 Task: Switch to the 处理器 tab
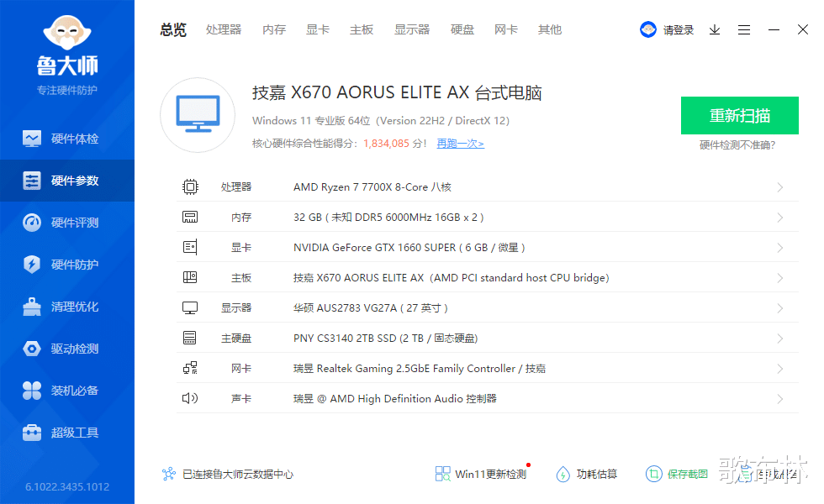click(x=224, y=30)
